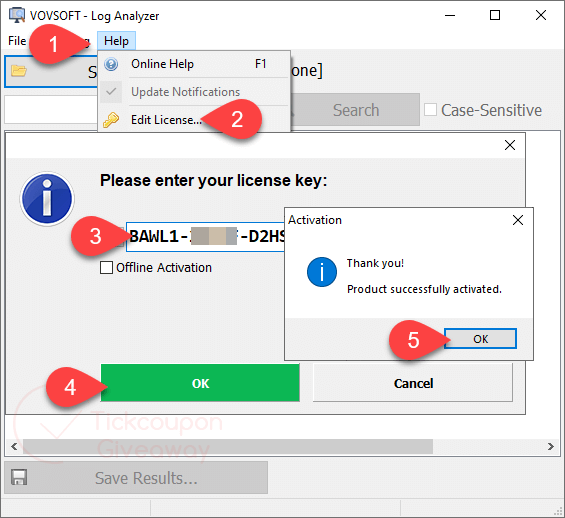Click the scrollbar right arrow
The height and width of the screenshot is (518, 565).
(551, 447)
